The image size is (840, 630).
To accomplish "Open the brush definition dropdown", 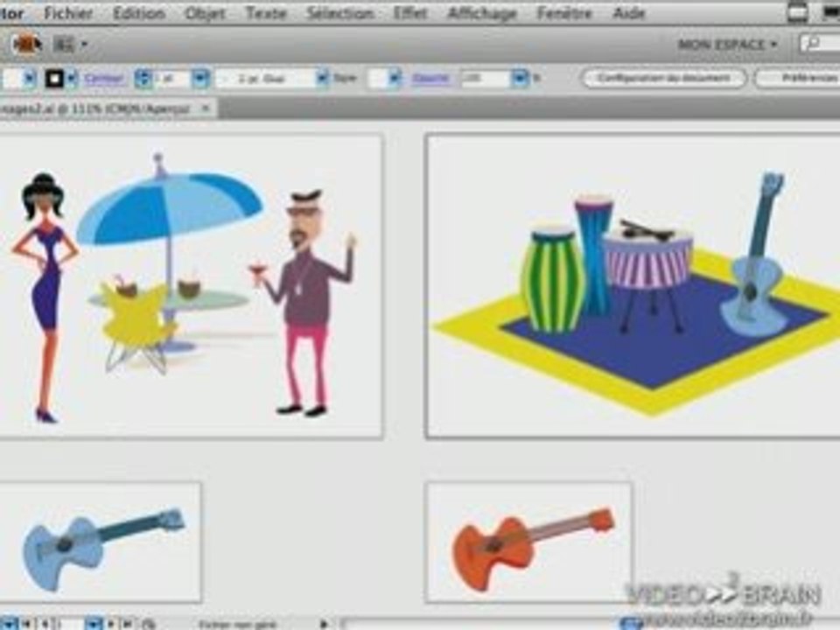I will 322,79.
